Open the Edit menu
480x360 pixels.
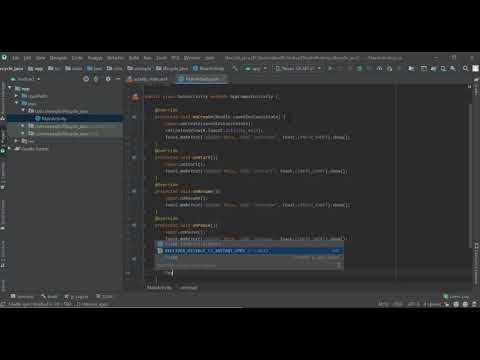(x=27, y=58)
